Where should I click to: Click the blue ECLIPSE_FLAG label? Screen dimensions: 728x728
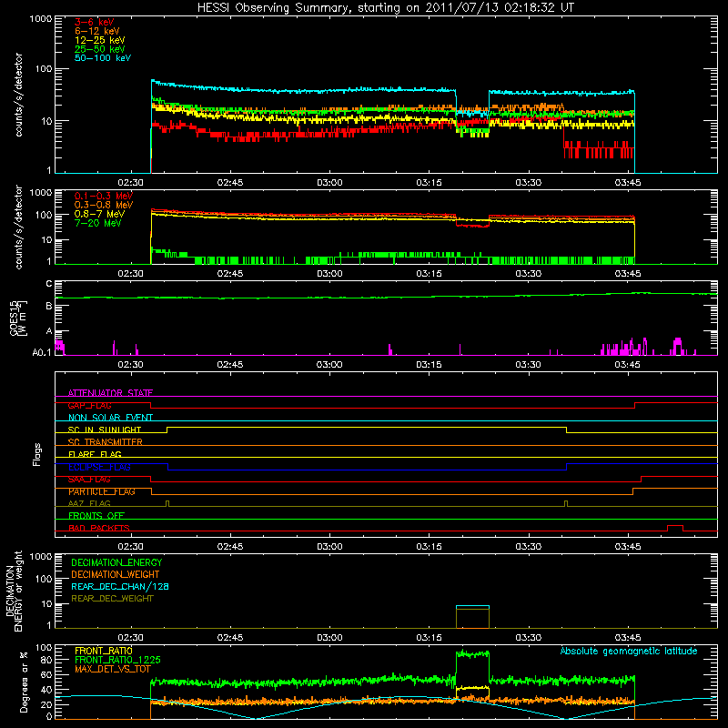click(99, 467)
